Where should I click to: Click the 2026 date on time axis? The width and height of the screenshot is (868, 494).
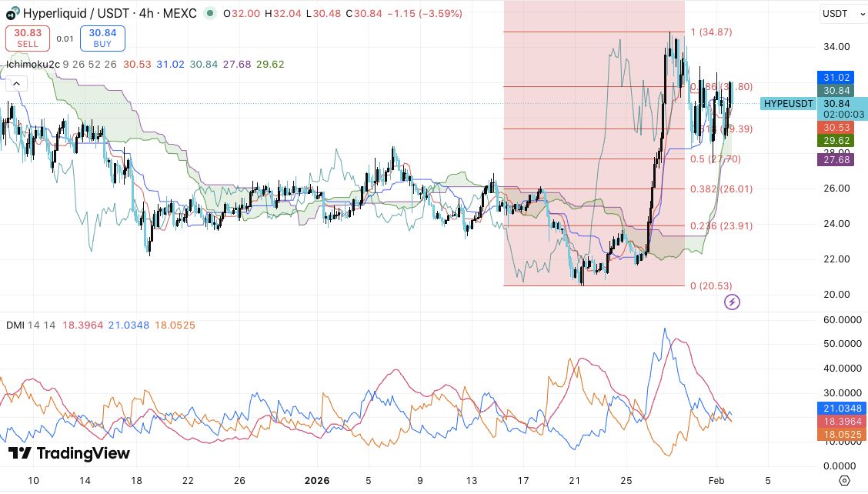316,481
